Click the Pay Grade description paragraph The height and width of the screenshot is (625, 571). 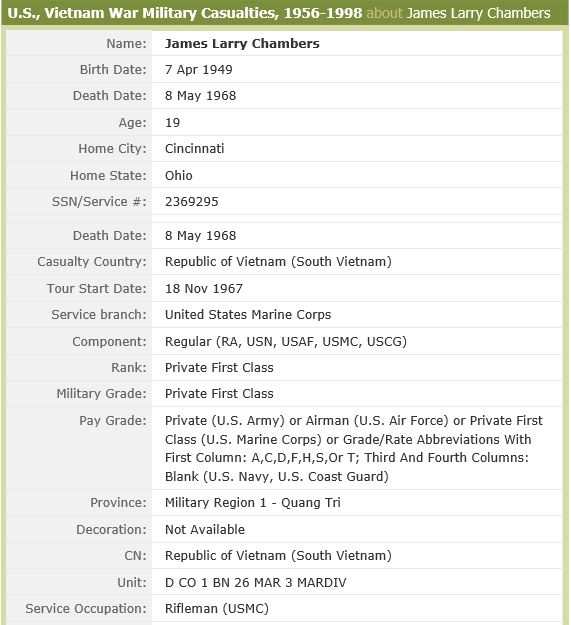(354, 448)
